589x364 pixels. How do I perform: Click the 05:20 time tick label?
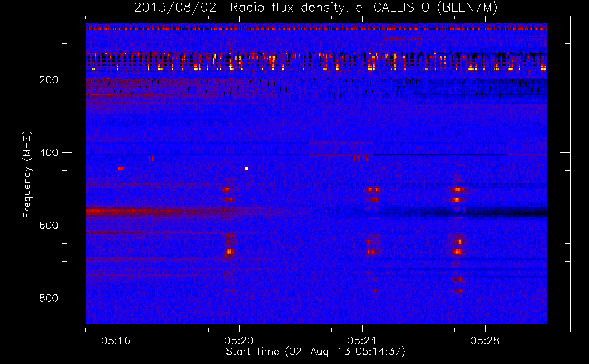(239, 341)
